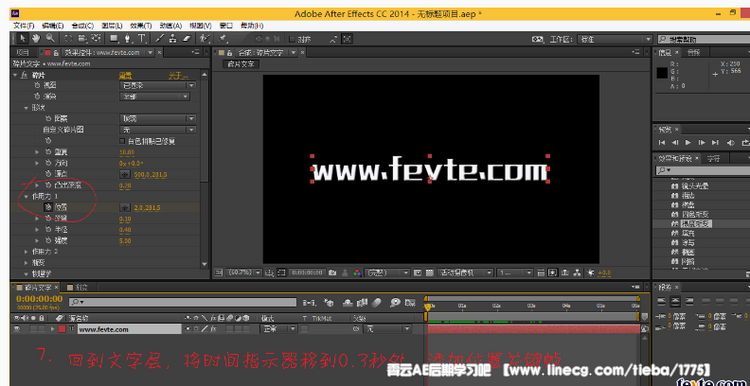Select the Rotation tool
The height and width of the screenshot is (386, 750).
point(68,38)
